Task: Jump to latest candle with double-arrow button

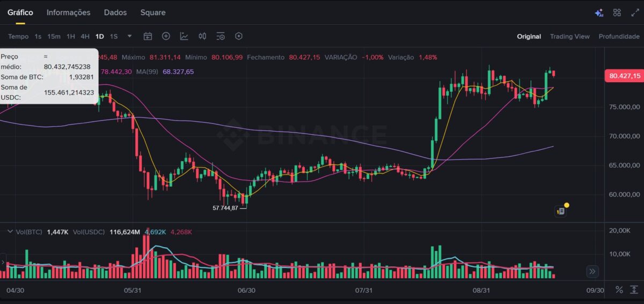Action: coord(592,271)
